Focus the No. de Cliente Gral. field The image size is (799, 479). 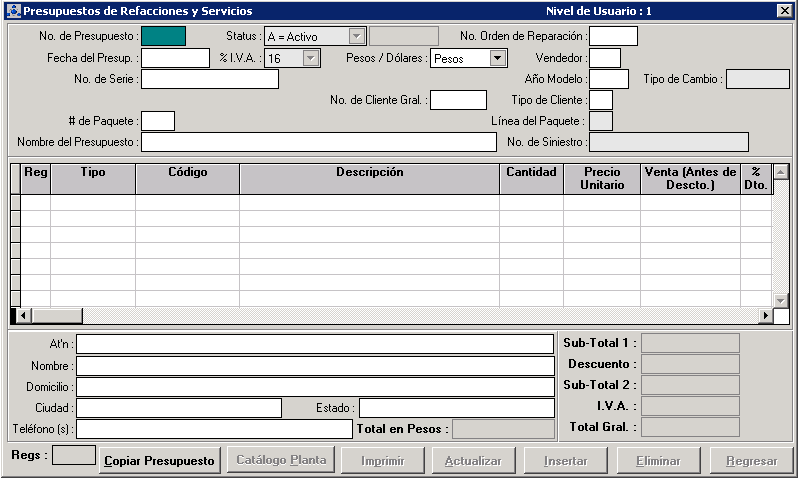coord(458,100)
